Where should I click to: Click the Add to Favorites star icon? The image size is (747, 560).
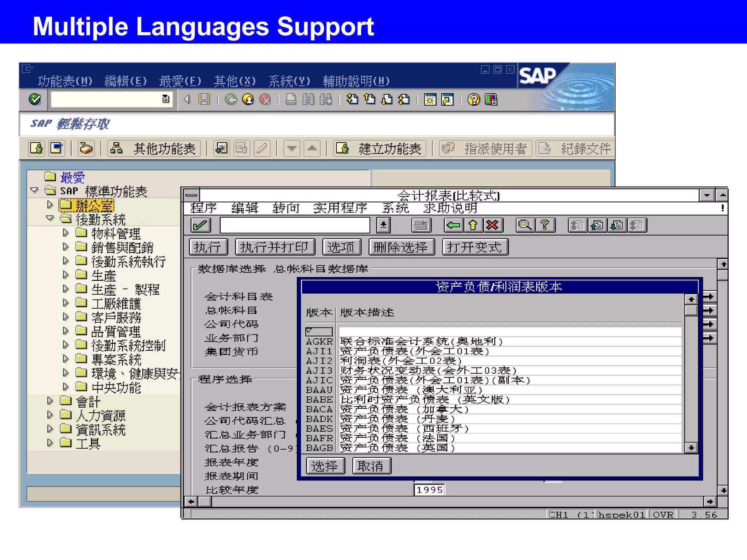click(221, 148)
